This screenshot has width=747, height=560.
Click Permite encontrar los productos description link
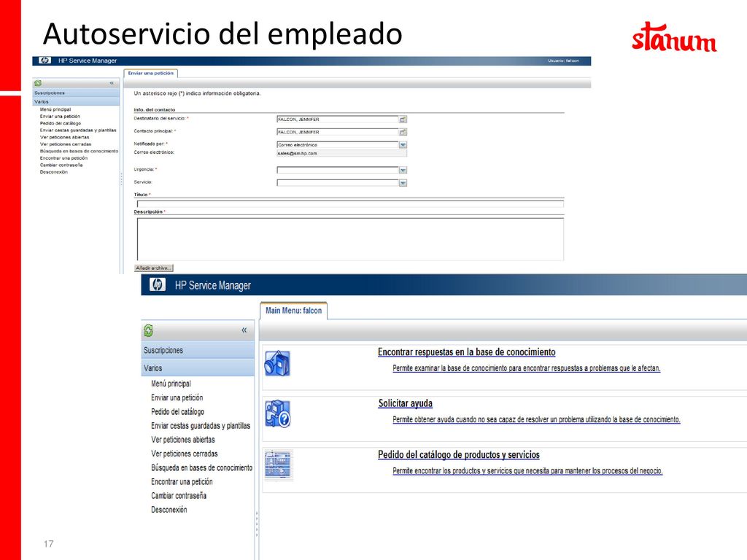coord(527,471)
